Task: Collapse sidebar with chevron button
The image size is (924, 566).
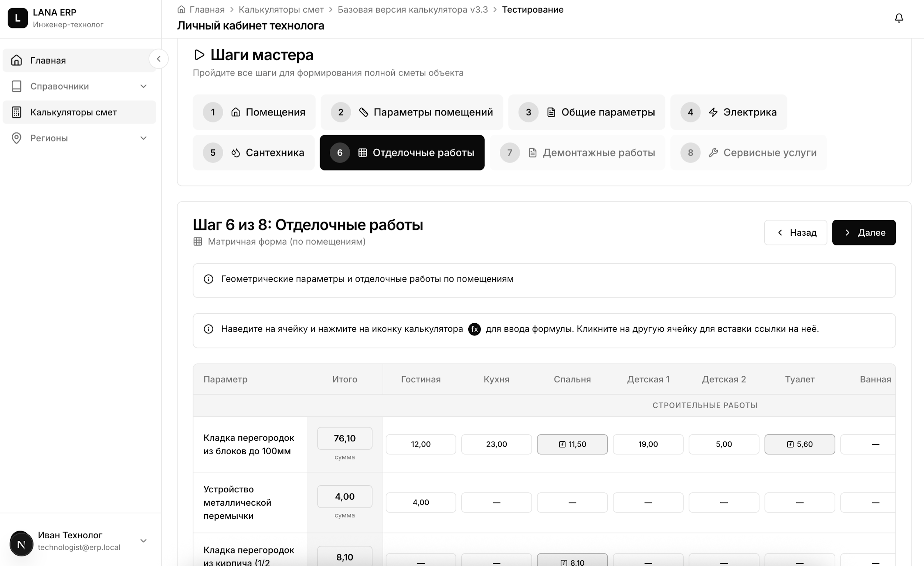Action: (x=159, y=59)
